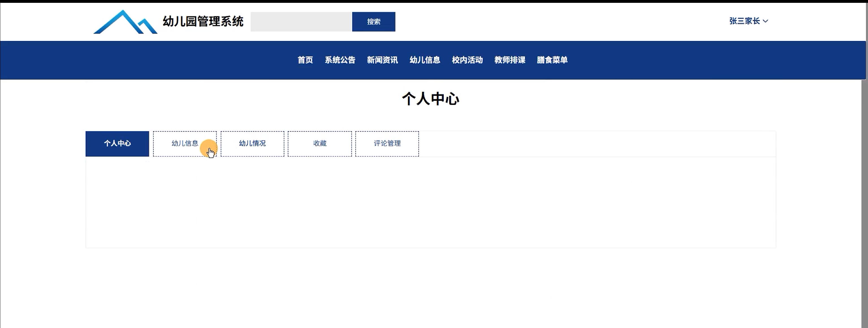Click the 幼儿园管理系统 site title
The width and height of the screenshot is (868, 328).
203,21
